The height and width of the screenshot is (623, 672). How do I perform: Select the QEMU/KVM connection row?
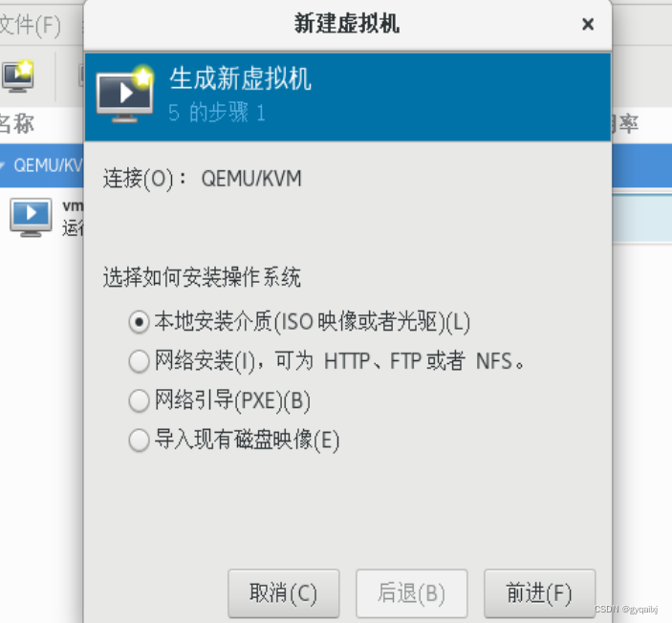[41, 165]
